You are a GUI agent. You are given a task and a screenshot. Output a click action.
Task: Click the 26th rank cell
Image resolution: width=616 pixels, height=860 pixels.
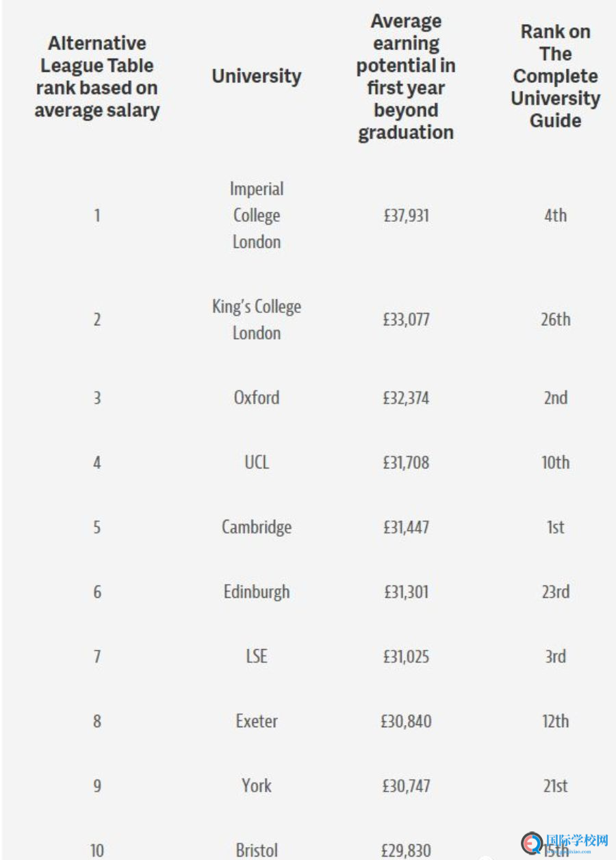555,320
